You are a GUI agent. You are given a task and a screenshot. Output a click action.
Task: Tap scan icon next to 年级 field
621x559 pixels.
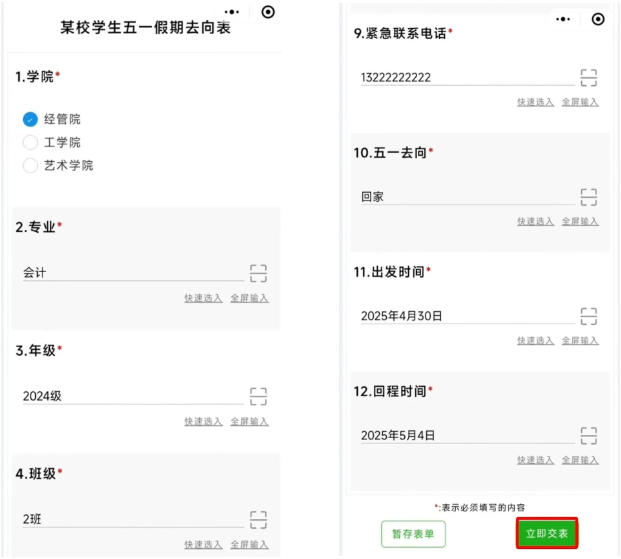(x=258, y=397)
